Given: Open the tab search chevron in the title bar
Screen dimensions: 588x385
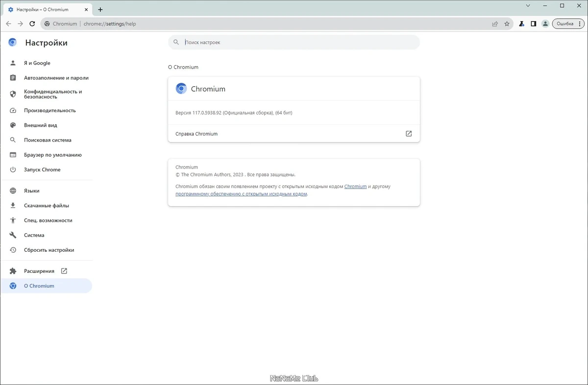Looking at the screenshot, I should (528, 6).
